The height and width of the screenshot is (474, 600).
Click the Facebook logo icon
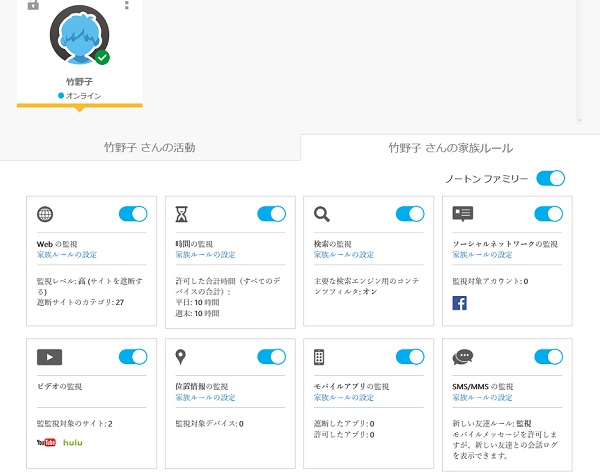point(460,303)
